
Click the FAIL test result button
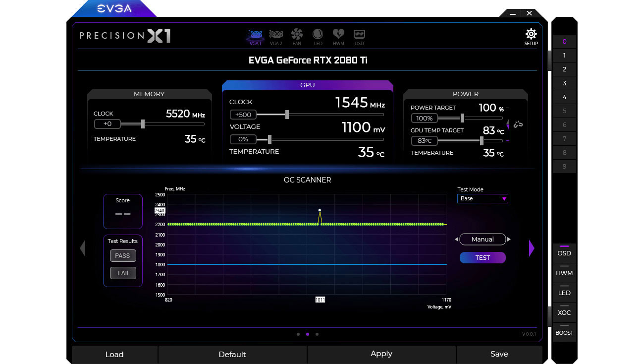click(123, 273)
